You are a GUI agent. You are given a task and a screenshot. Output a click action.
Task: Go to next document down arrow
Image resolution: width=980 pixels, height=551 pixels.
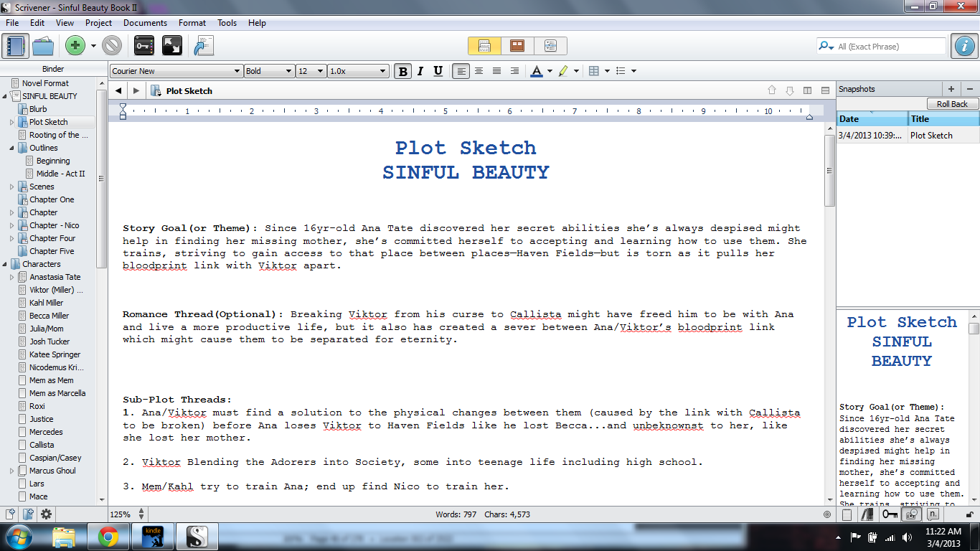click(x=790, y=90)
